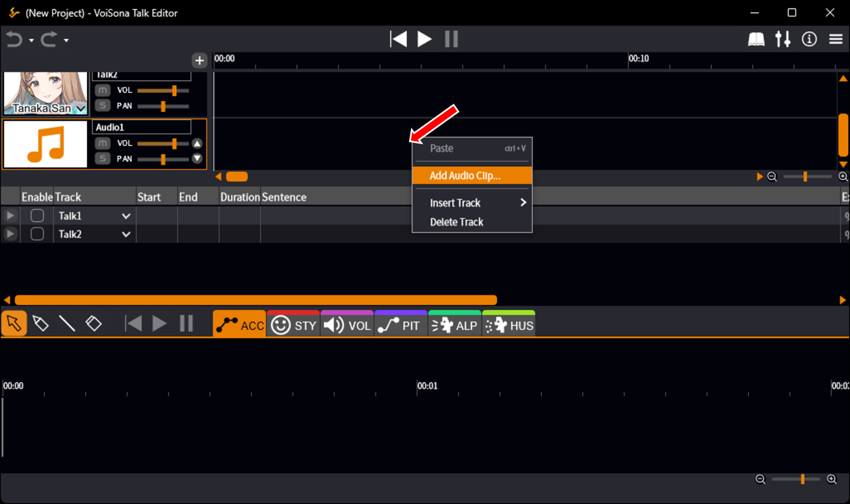The image size is (850, 504).
Task: Click the Duration column header
Action: pyautogui.click(x=240, y=197)
